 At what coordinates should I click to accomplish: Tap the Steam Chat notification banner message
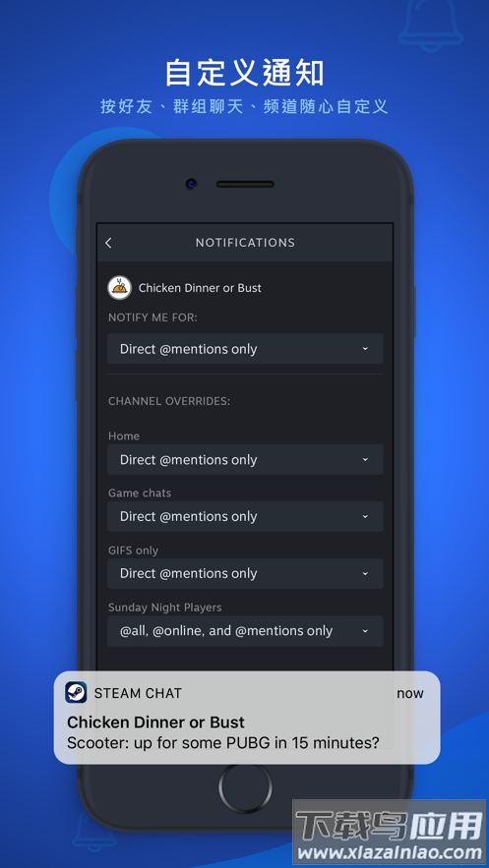click(247, 718)
